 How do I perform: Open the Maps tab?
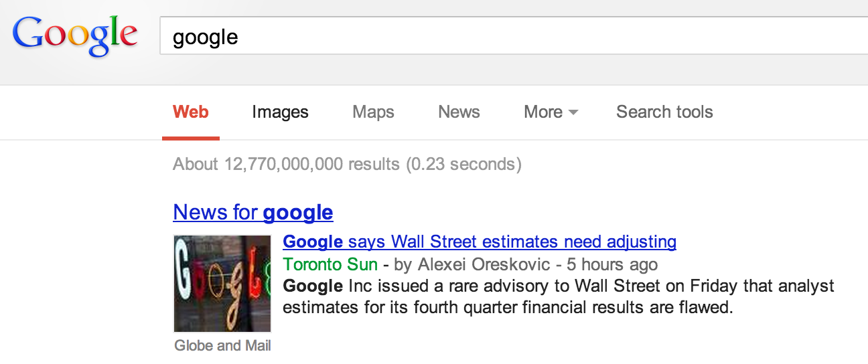373,112
